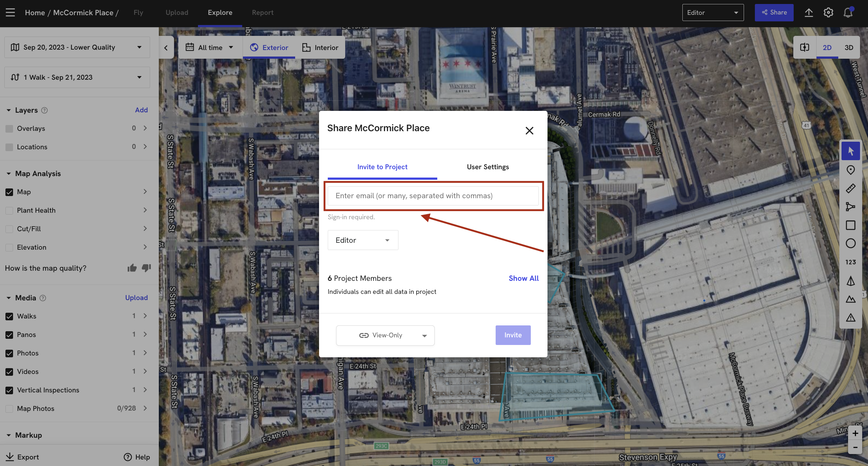Viewport: 868px width, 466px height.
Task: Give thumbs up for map quality
Action: click(132, 268)
